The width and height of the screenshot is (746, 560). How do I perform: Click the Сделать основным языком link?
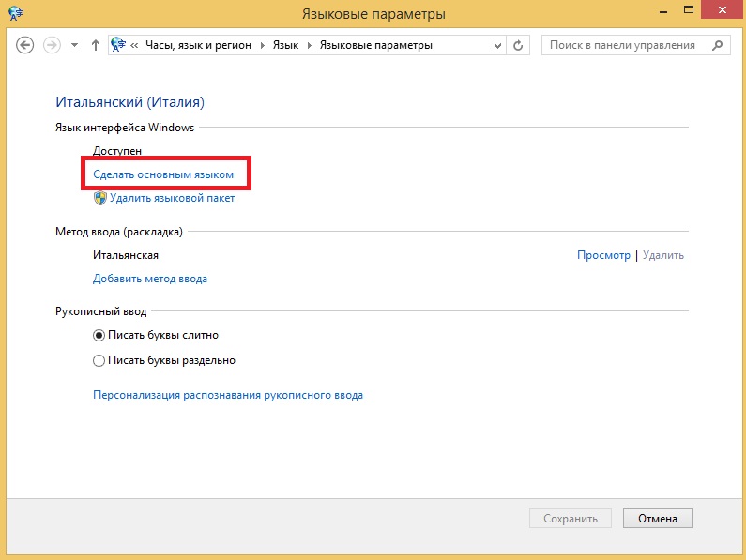click(163, 174)
